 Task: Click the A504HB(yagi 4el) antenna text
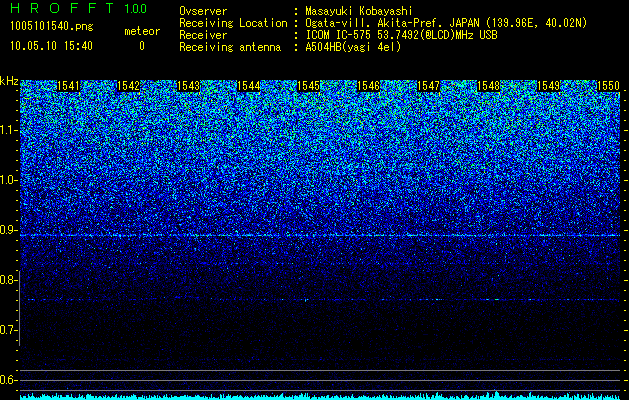point(353,47)
